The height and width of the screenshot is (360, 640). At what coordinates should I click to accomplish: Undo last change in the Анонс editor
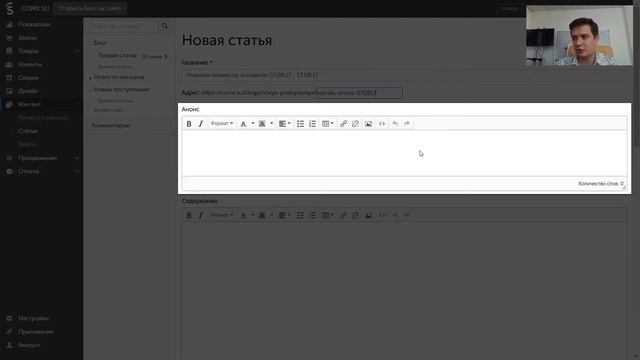(395, 124)
